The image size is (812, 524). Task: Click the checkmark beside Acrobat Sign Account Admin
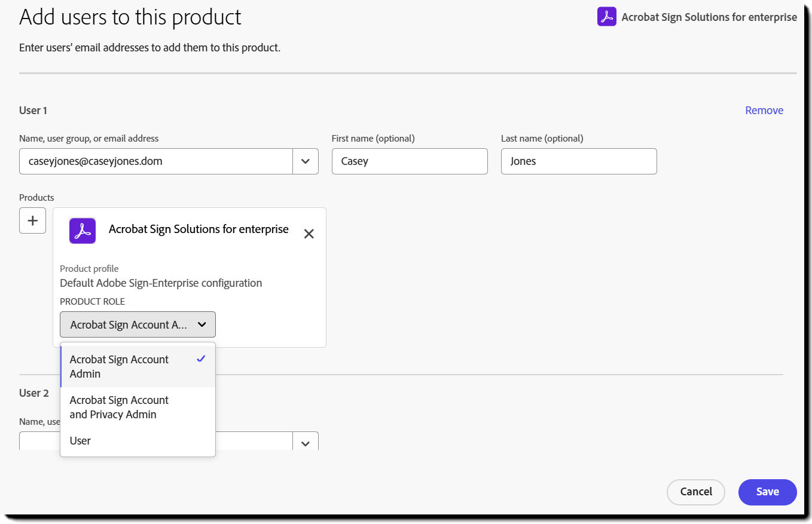click(201, 358)
